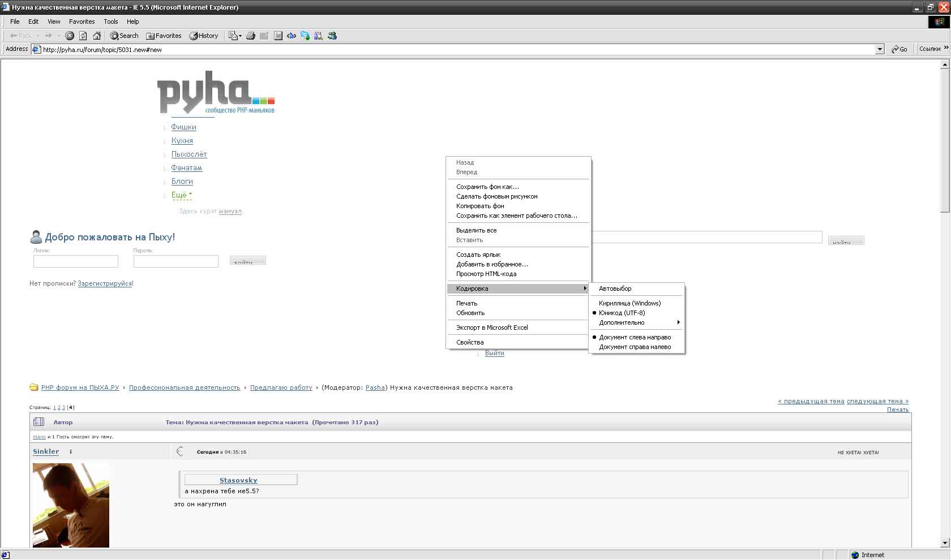Click the Refresh page toolbar icon
The height and width of the screenshot is (560, 951).
(83, 36)
